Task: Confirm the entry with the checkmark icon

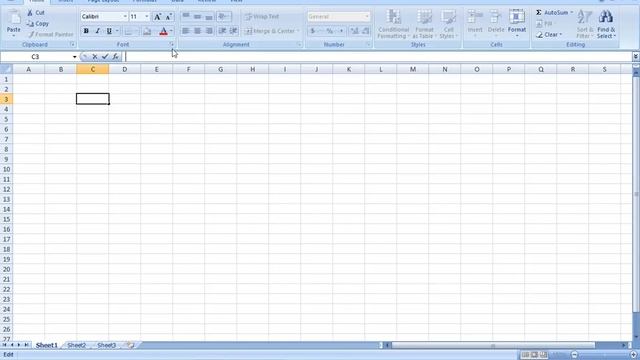Action: 105,57
